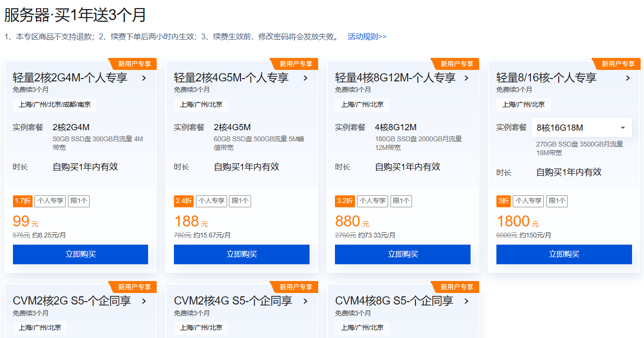644x338 pixels.
Task: Click 限1个 tag on the 880元 card
Action: [x=401, y=201]
